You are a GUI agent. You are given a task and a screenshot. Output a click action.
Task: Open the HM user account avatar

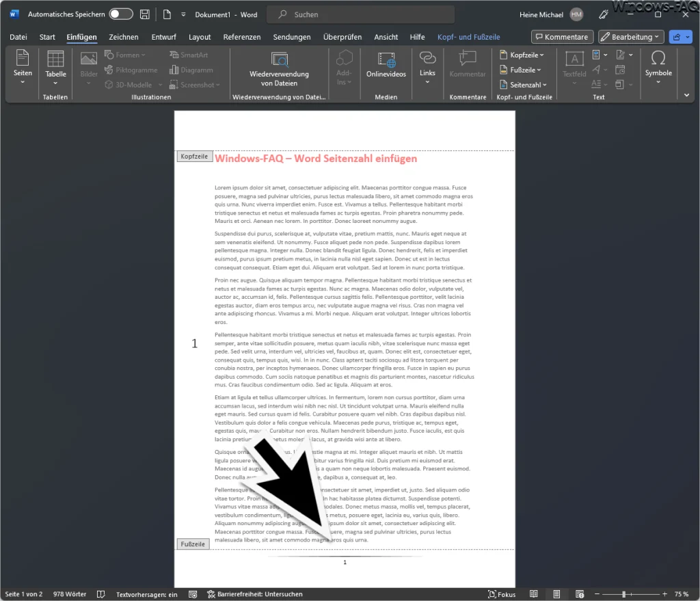click(576, 14)
